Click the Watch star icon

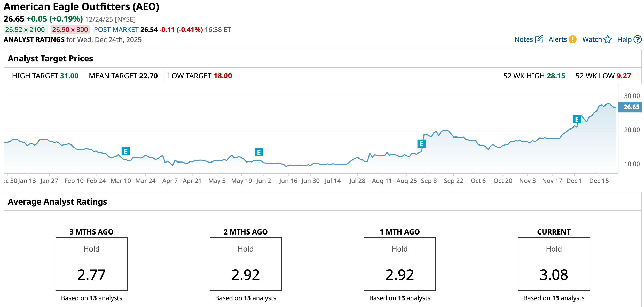[x=608, y=39]
